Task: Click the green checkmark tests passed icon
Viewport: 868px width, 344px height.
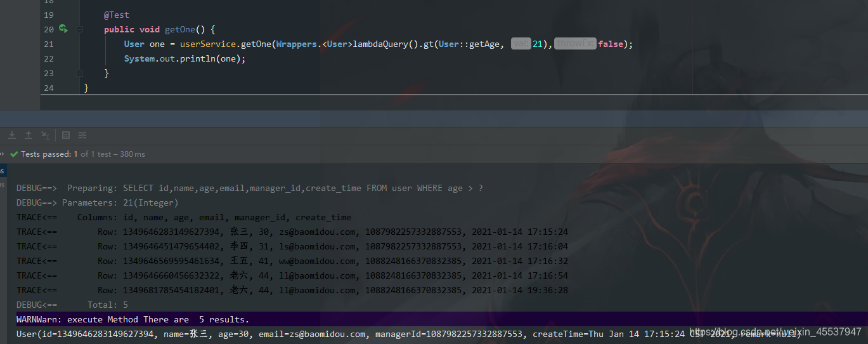Action: point(14,154)
